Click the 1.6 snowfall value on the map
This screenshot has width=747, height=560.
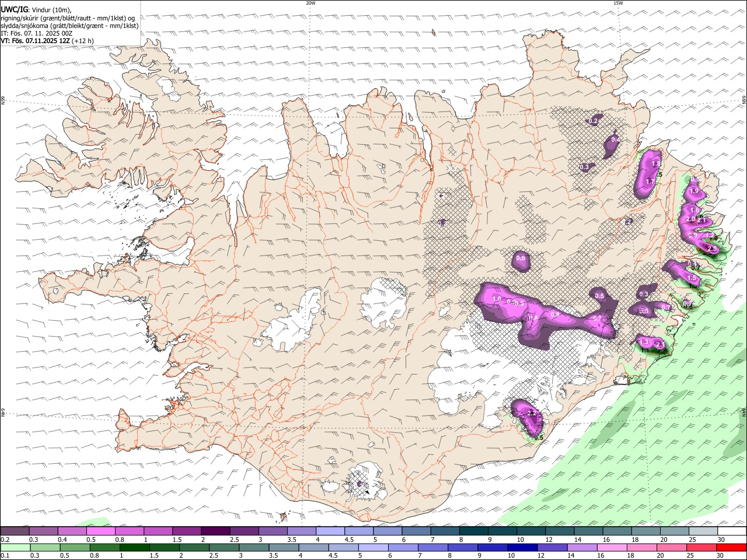click(x=694, y=210)
